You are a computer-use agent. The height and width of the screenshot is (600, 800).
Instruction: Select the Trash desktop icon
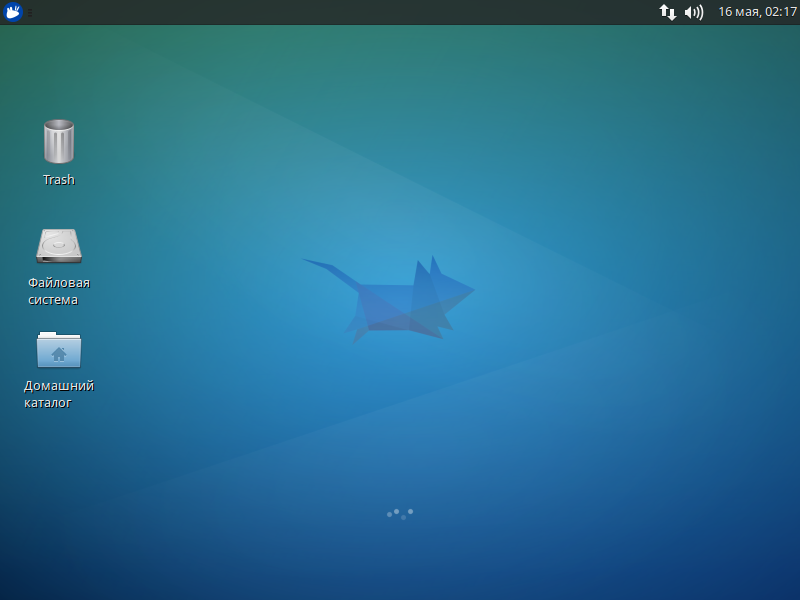(x=59, y=141)
